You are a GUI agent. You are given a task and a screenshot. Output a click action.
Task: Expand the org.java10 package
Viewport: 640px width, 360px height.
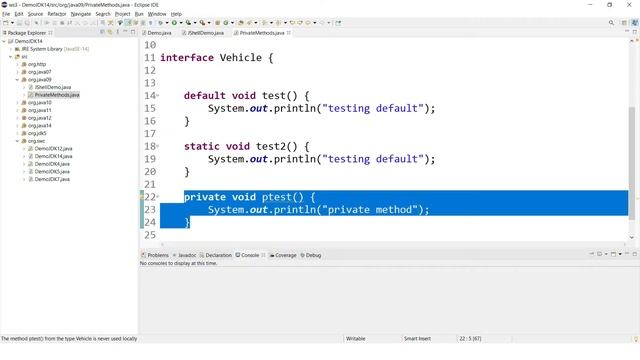(x=18, y=103)
